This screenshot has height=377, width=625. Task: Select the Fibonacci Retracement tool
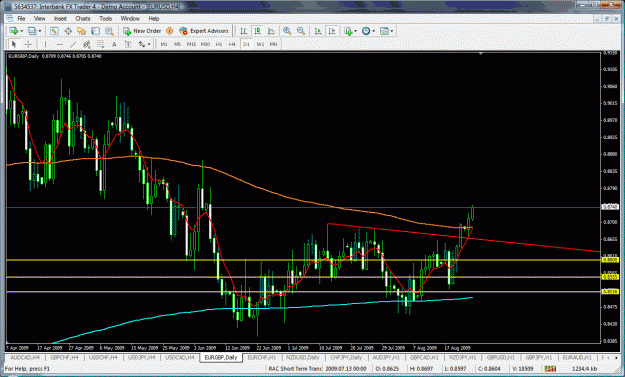click(100, 44)
